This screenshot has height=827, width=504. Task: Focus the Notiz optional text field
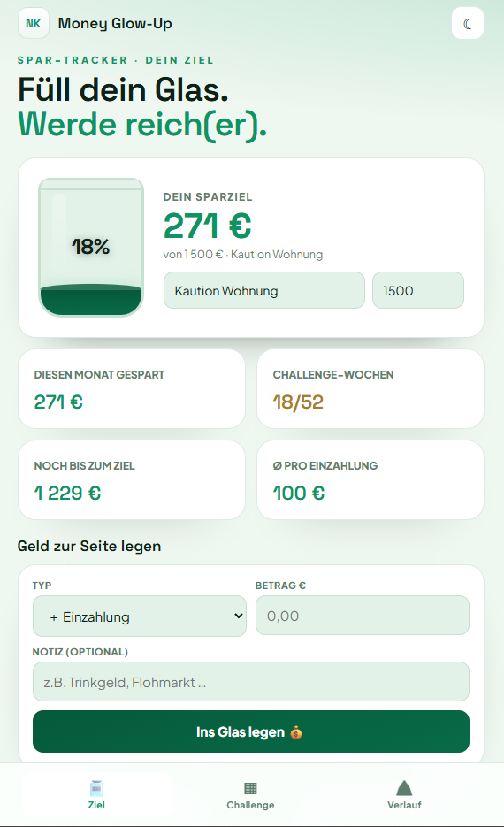[x=251, y=681]
